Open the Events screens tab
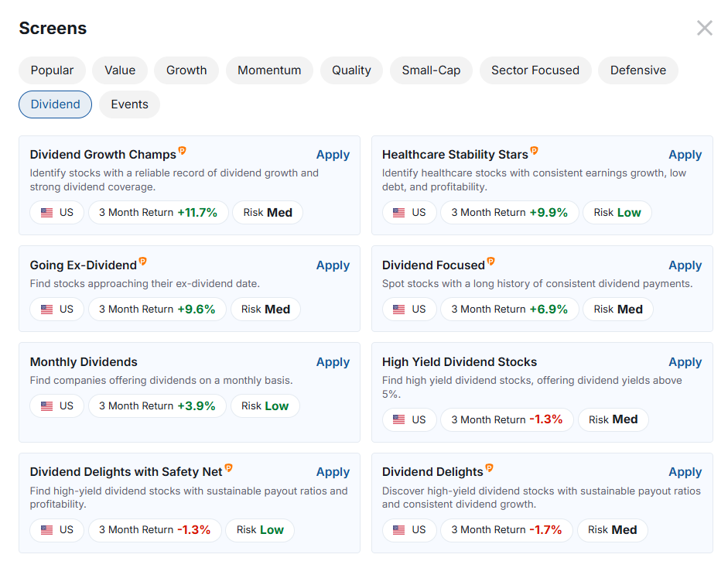This screenshot has height=568, width=728. point(129,104)
